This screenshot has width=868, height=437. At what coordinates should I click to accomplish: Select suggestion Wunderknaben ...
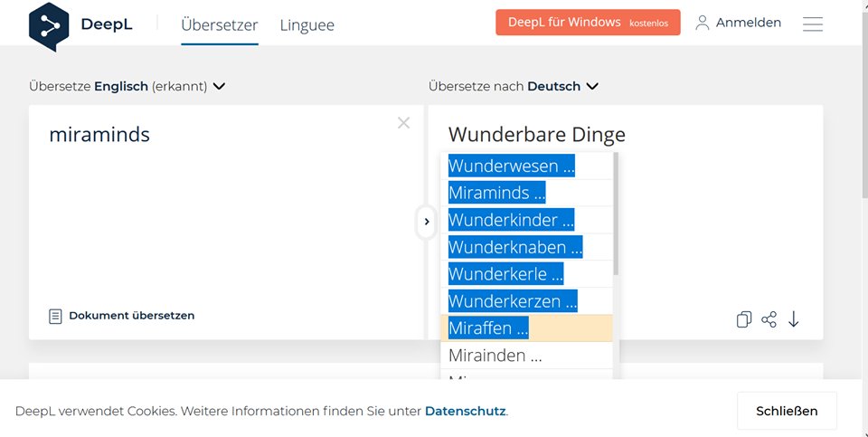tap(526, 247)
